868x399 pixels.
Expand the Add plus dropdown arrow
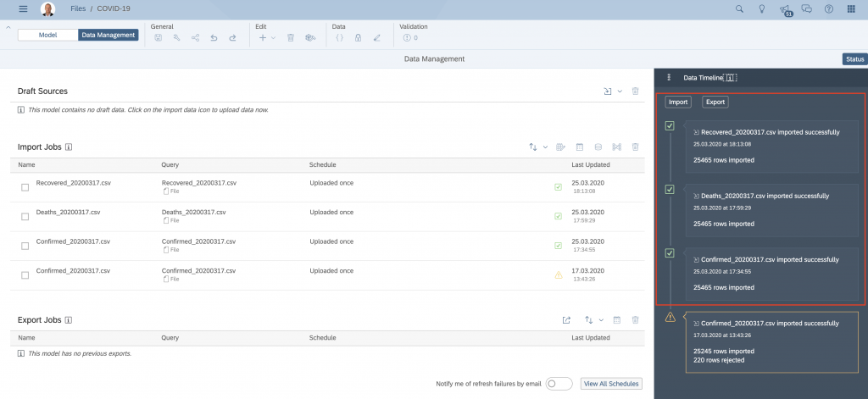pos(274,38)
